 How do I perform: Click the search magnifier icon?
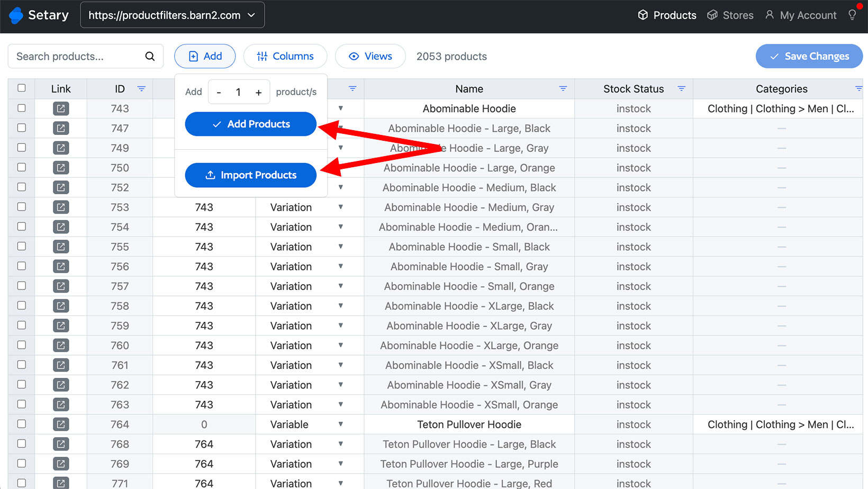point(150,56)
